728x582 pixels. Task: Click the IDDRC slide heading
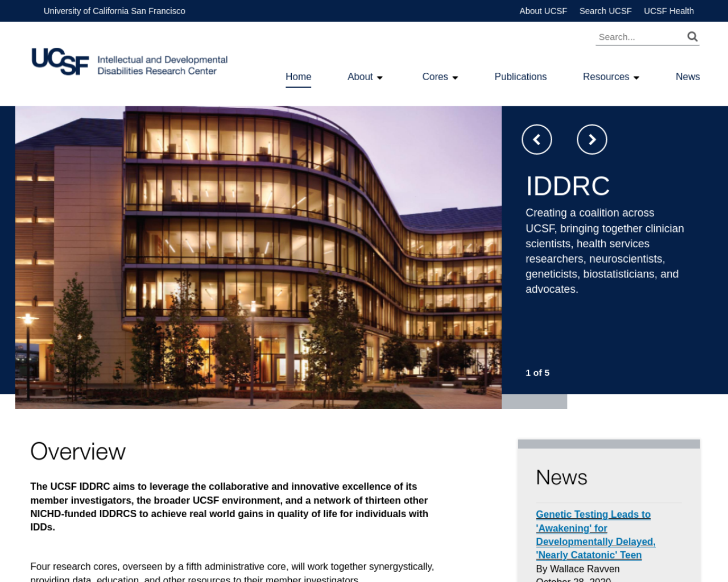pos(568,186)
